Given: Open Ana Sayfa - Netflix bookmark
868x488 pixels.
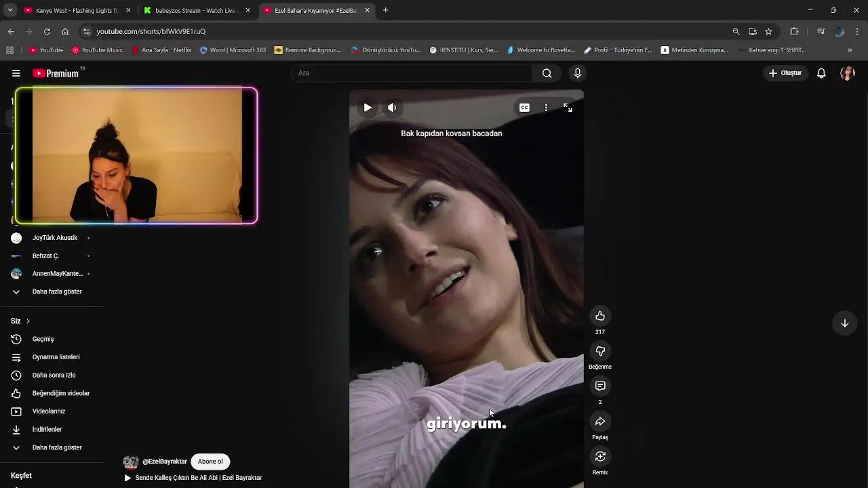Looking at the screenshot, I should (161, 50).
